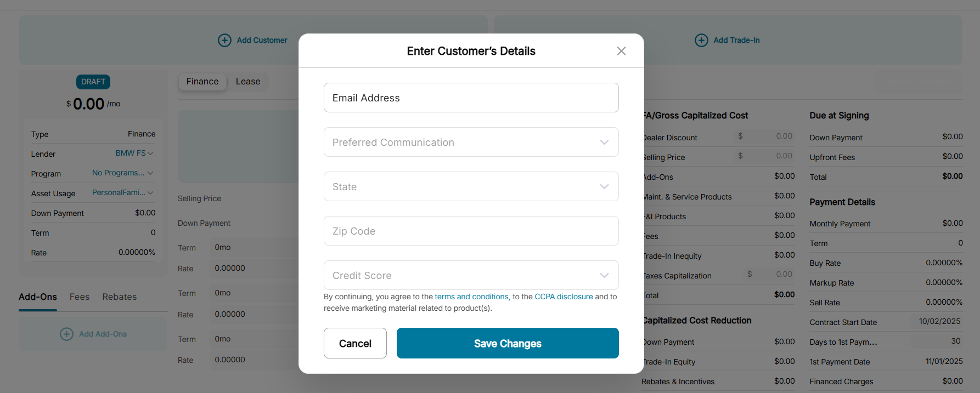Switch to the Lease tab
The image size is (980, 393).
pos(248,82)
